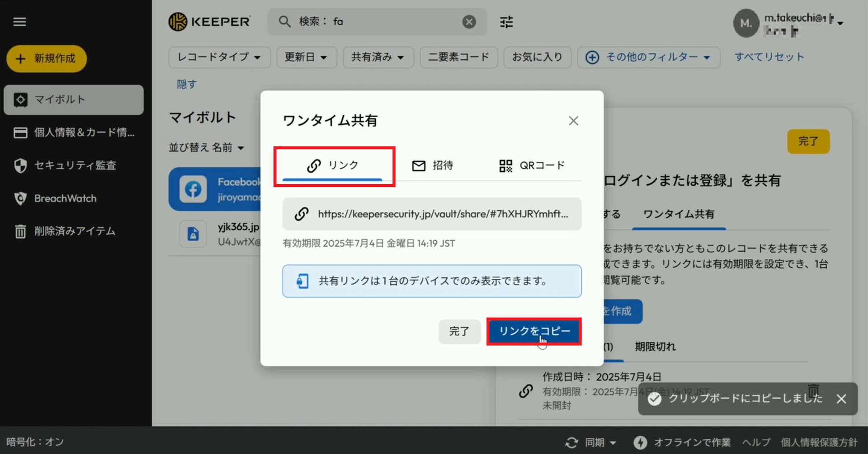The image size is (868, 454).
Task: Click the リンクをコピー button
Action: tap(534, 332)
